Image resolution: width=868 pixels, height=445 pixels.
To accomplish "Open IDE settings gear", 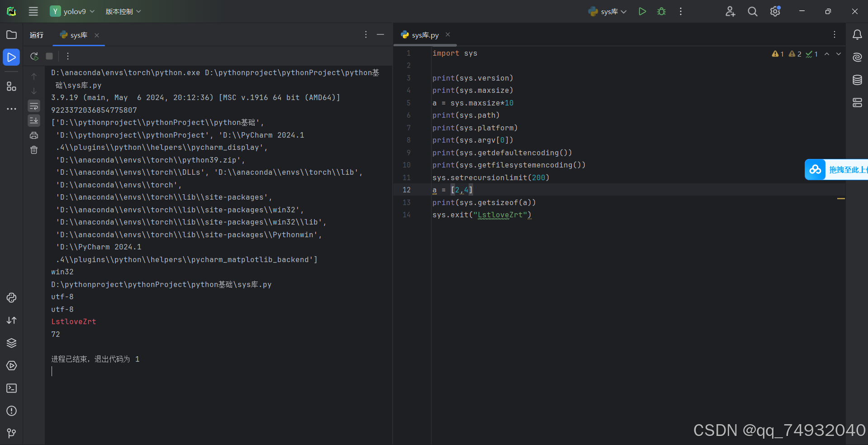I will (775, 11).
